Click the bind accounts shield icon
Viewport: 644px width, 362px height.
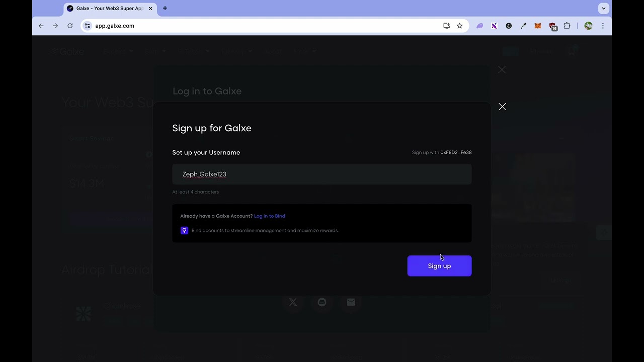coord(184,230)
